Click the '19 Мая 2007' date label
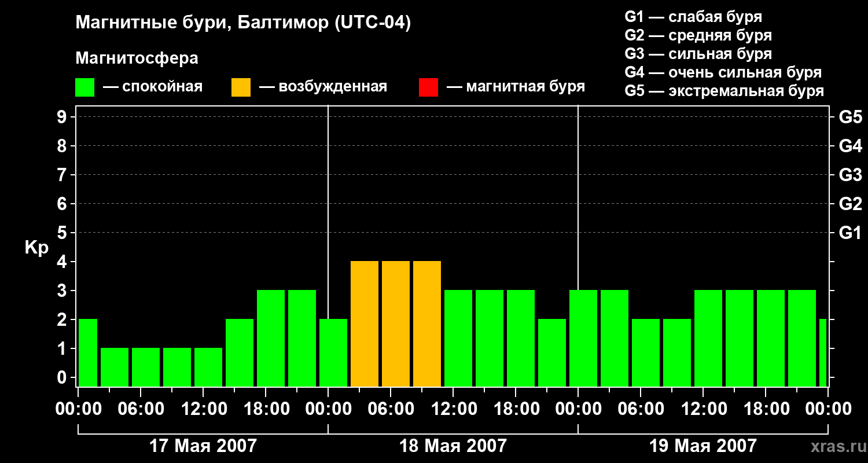The image size is (868, 463). click(x=703, y=446)
